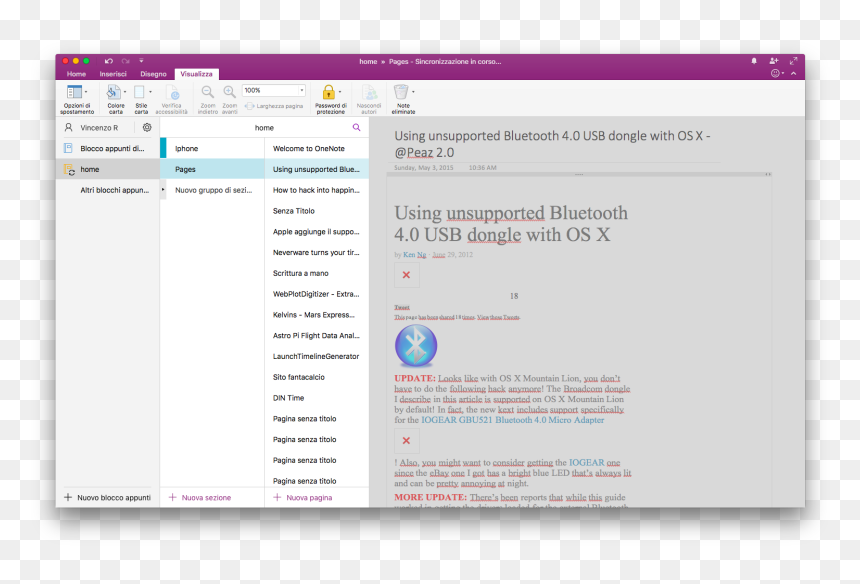The height and width of the screenshot is (584, 860).
Task: Open the 100% zoom level dropdown arrow
Action: (302, 90)
